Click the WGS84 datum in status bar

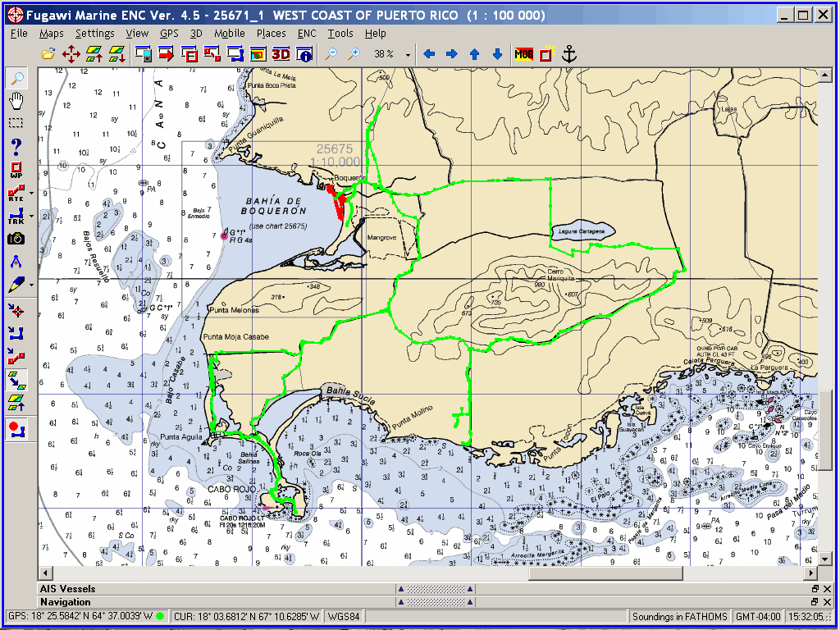click(x=345, y=616)
